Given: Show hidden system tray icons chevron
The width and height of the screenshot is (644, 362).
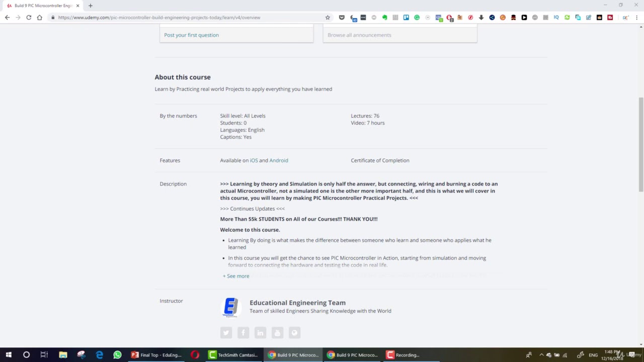Looking at the screenshot, I should coord(541,355).
